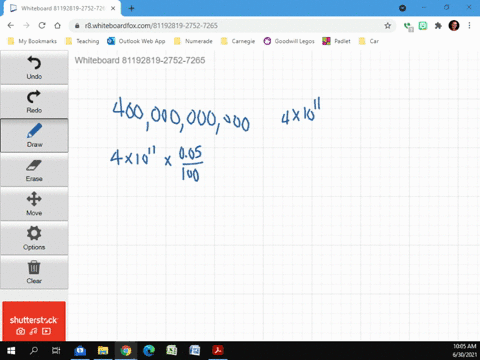Click the Chrome media indicator icon
480x360 pixels.
(x=402, y=8)
